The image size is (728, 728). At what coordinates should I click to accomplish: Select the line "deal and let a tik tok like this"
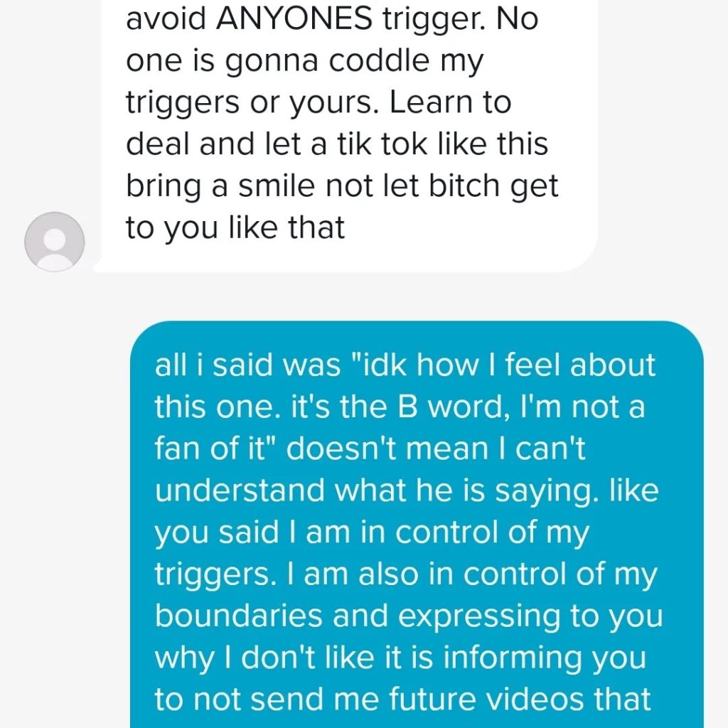point(337,144)
